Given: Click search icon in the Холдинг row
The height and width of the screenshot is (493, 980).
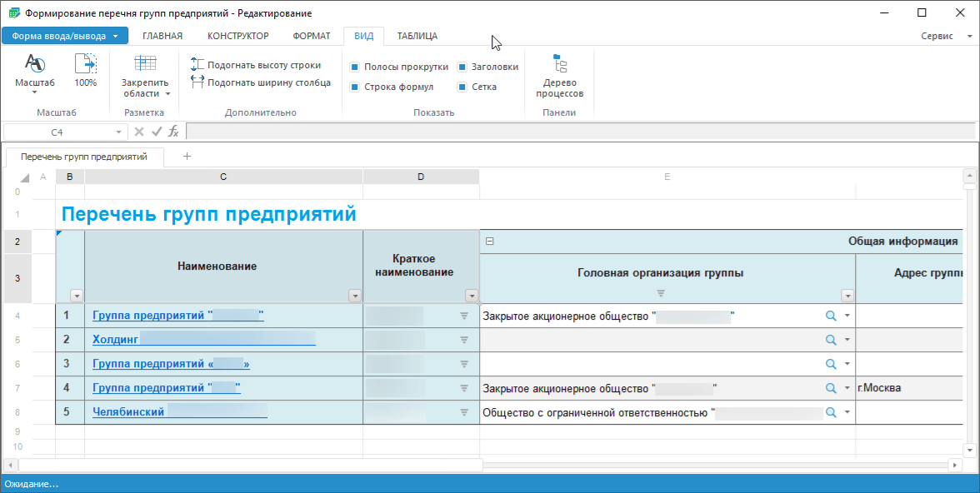Looking at the screenshot, I should (x=831, y=340).
